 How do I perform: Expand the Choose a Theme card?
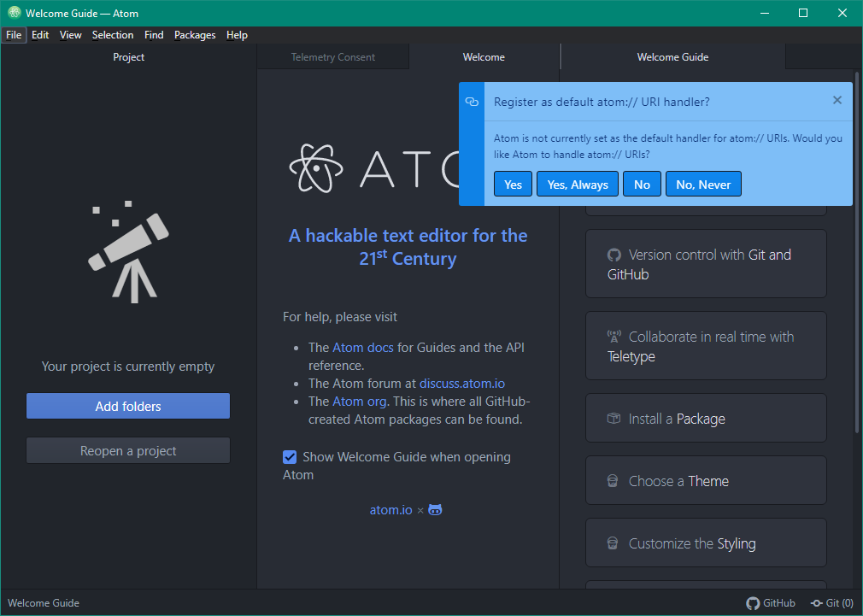[x=706, y=480]
